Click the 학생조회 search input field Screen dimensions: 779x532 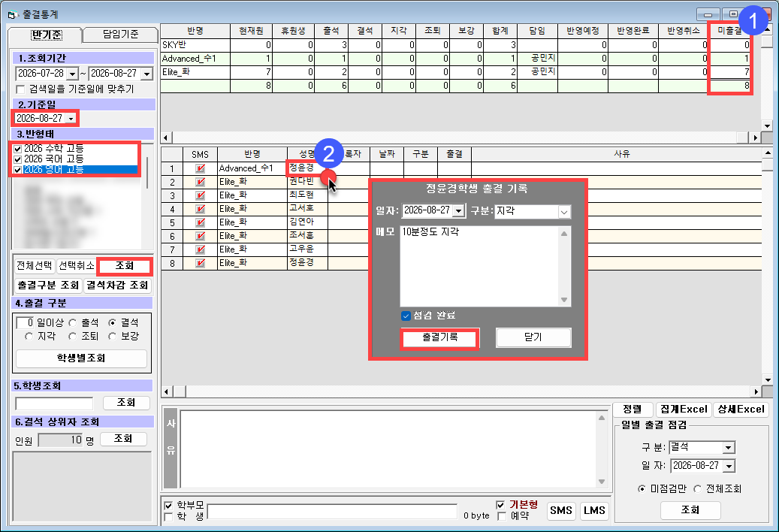[x=54, y=404]
